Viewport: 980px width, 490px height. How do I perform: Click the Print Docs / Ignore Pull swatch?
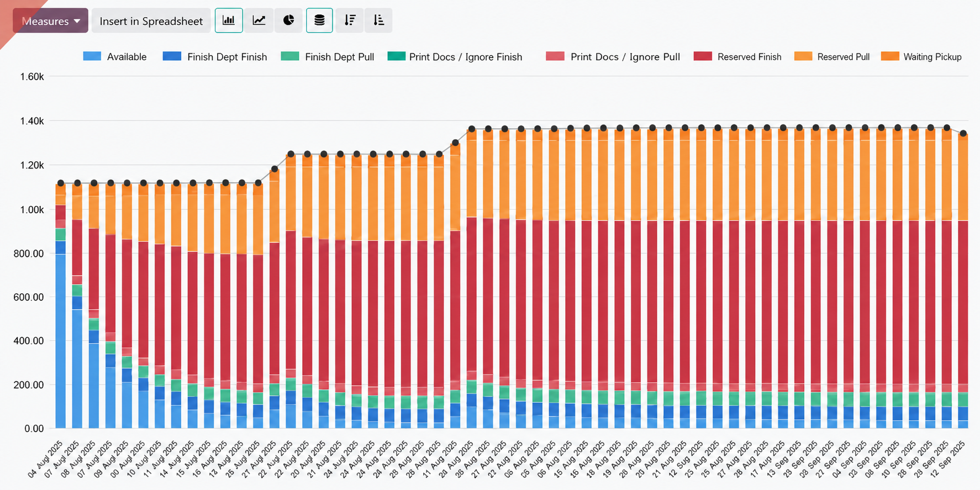[x=555, y=56]
